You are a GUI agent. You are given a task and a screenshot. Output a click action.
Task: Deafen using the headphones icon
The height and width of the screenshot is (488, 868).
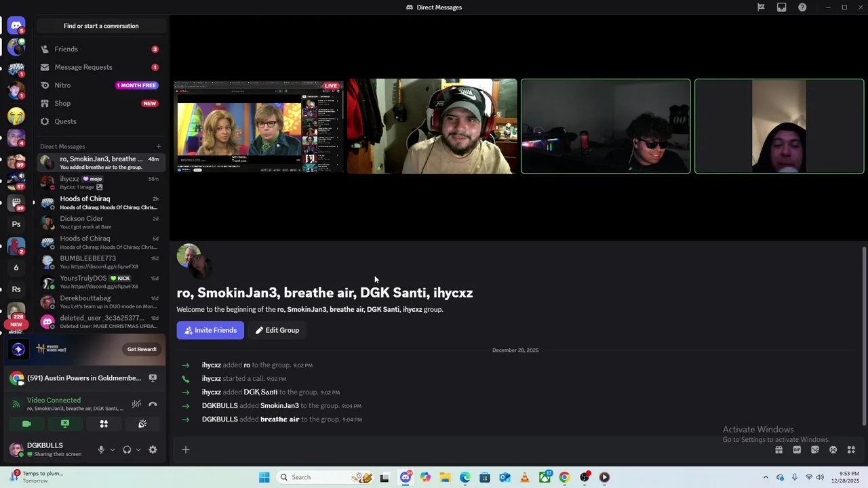(127, 449)
